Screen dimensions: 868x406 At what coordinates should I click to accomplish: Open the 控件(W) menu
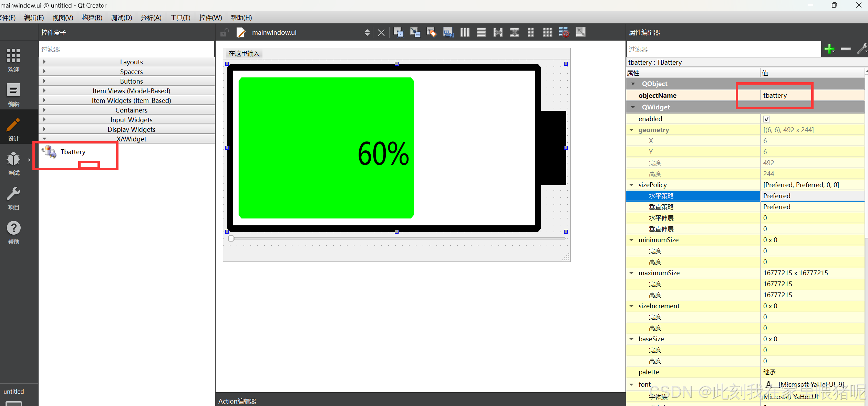pyautogui.click(x=210, y=18)
